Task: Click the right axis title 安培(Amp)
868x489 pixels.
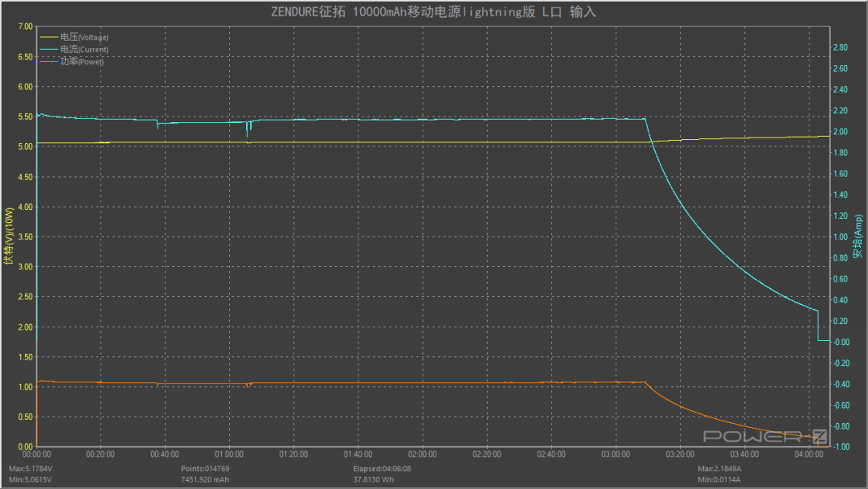Action: (x=858, y=236)
